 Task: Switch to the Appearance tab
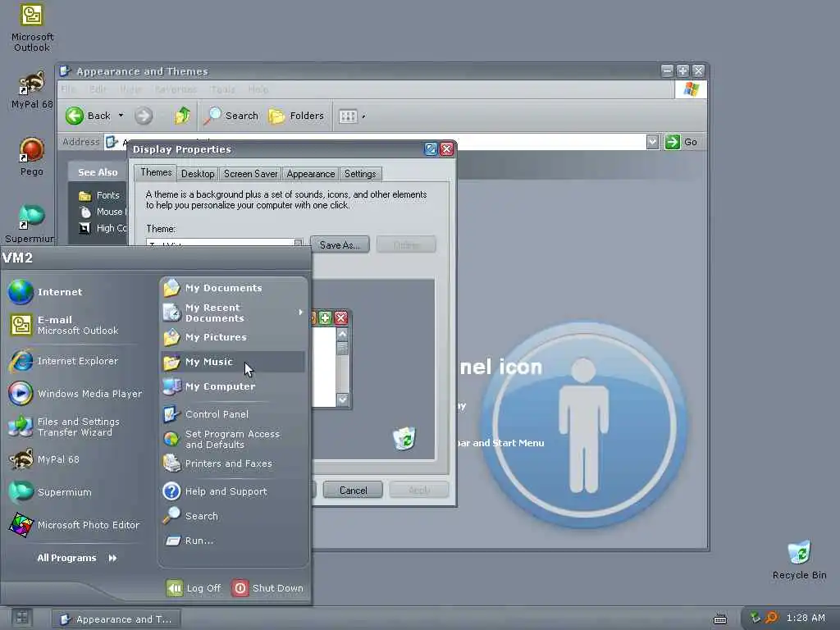[311, 174]
